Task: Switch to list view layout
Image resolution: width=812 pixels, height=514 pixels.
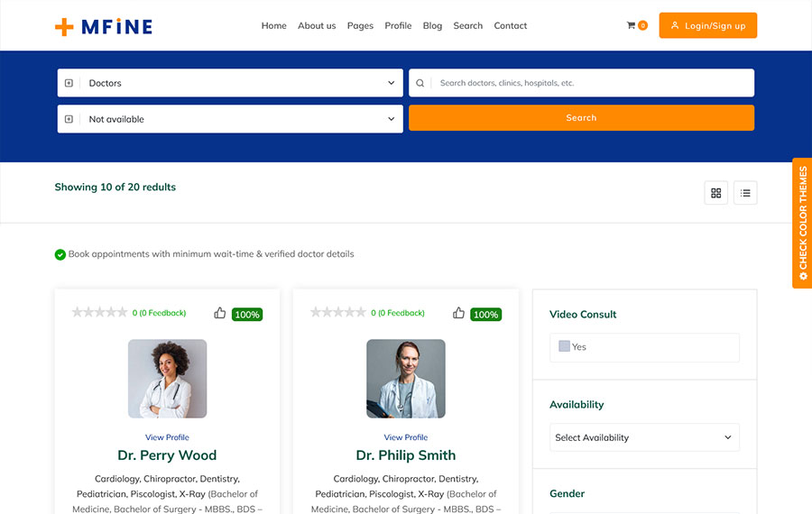Action: click(x=745, y=192)
